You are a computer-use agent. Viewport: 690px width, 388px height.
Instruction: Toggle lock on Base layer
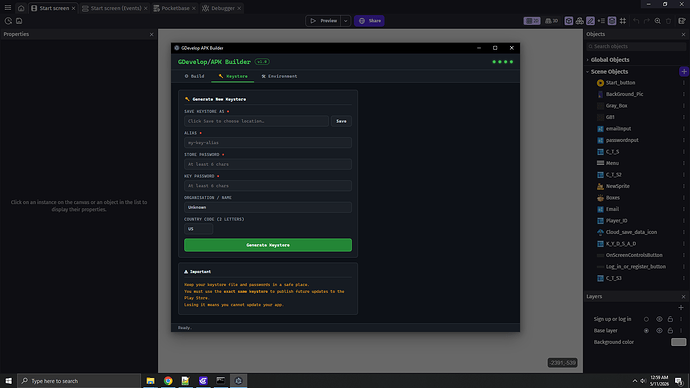tap(670, 331)
